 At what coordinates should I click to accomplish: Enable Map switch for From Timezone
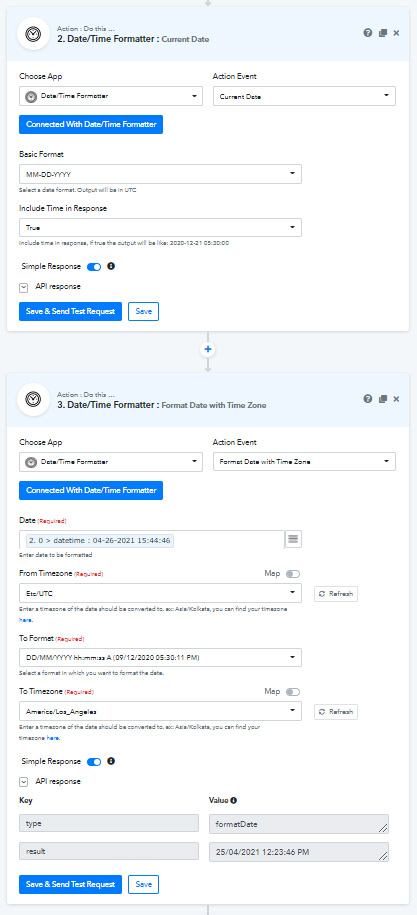[x=293, y=574]
